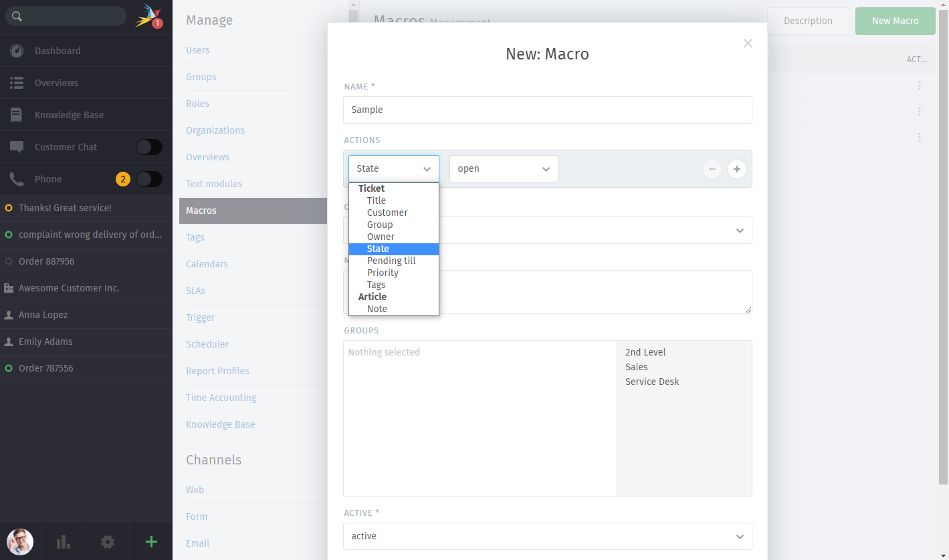Open Organizations in Manage menu
This screenshot has height=560, width=949.
coord(215,130)
